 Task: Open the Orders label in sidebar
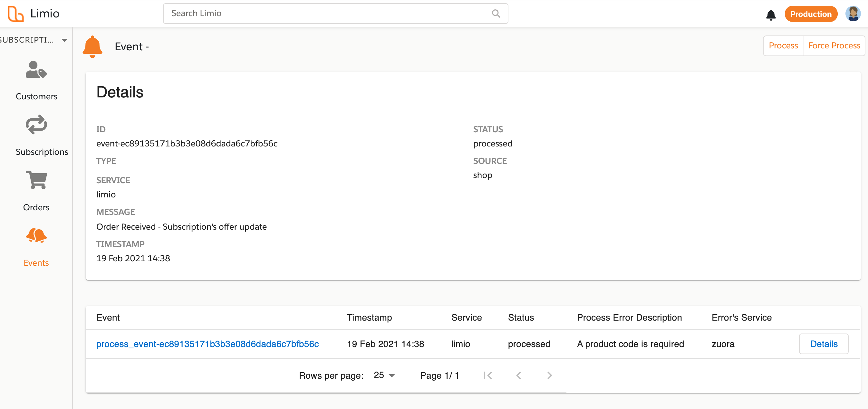coord(36,207)
